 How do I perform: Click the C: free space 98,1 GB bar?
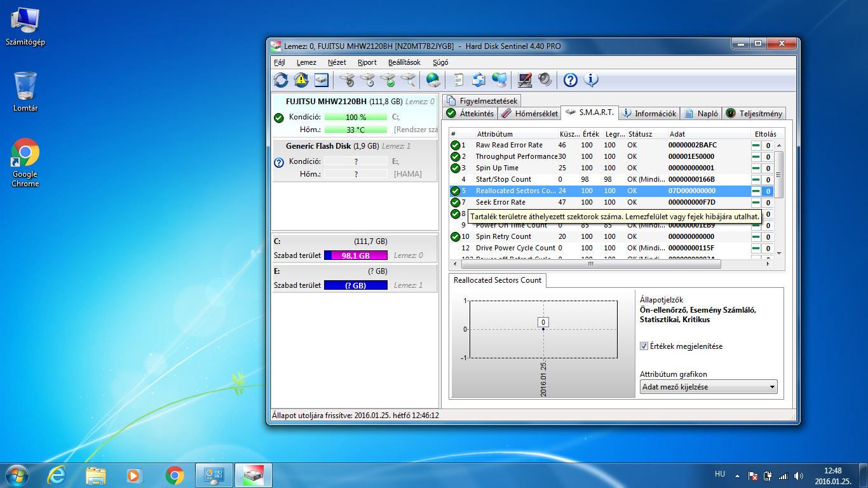click(356, 255)
